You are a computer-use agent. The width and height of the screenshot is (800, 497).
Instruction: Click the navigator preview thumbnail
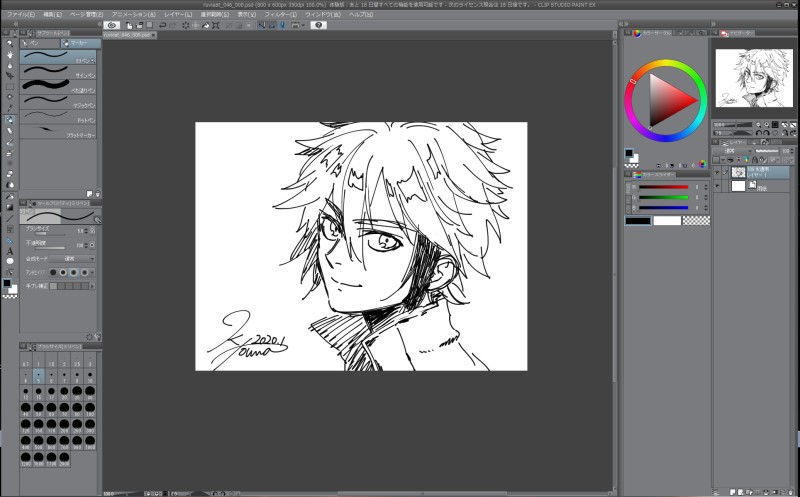point(754,78)
